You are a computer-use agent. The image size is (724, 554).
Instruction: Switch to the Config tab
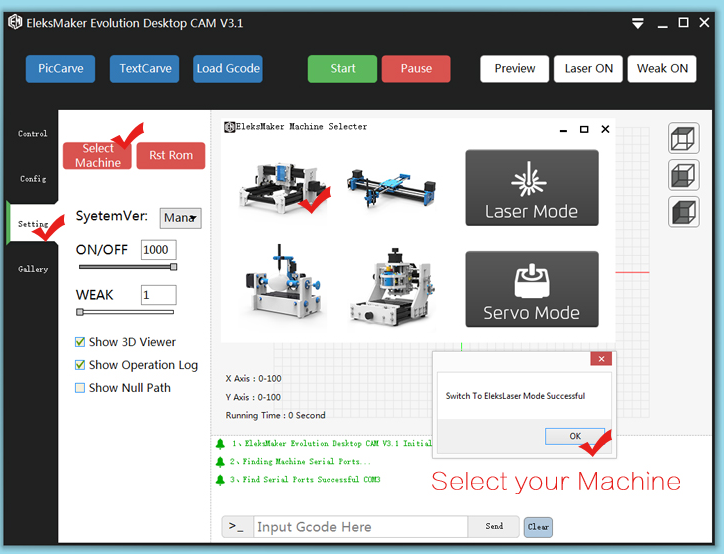click(32, 179)
